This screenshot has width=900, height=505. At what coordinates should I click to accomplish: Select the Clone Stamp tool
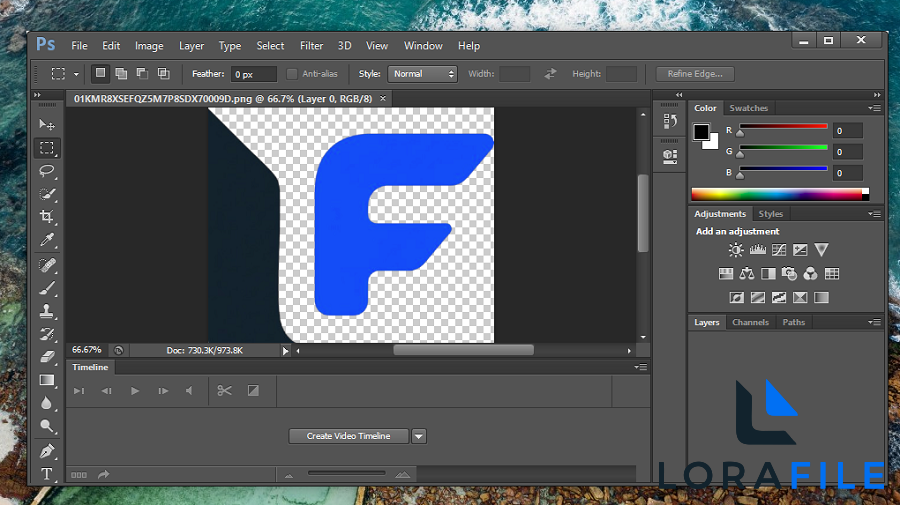(47, 311)
